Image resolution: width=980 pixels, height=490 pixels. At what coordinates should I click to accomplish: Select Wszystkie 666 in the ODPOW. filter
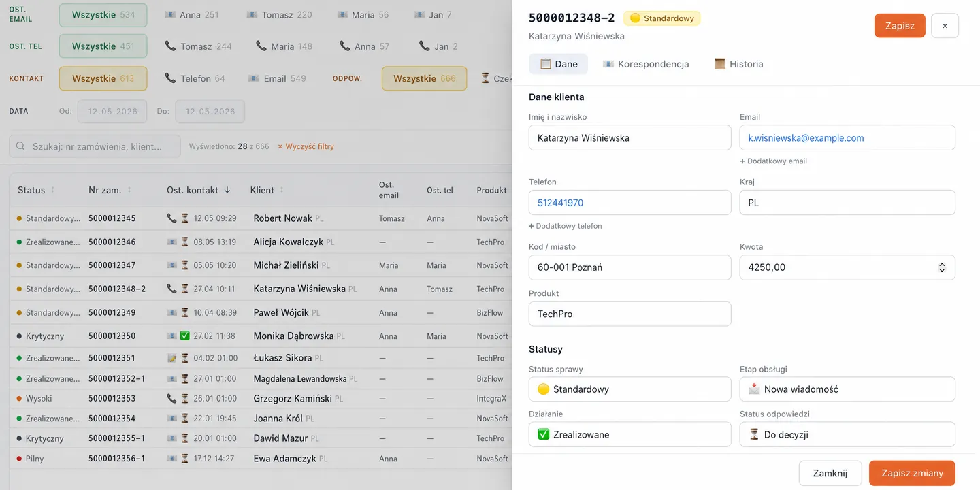pos(425,78)
